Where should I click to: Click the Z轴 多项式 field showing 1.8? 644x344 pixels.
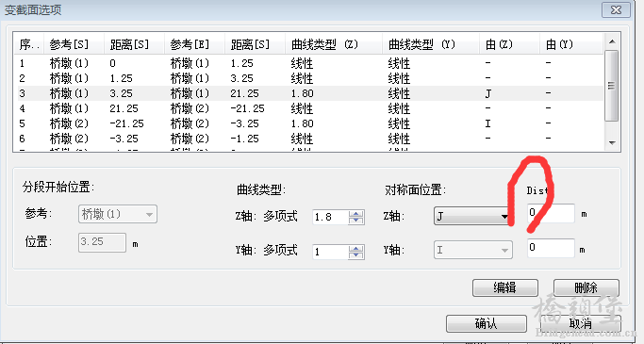click(331, 217)
